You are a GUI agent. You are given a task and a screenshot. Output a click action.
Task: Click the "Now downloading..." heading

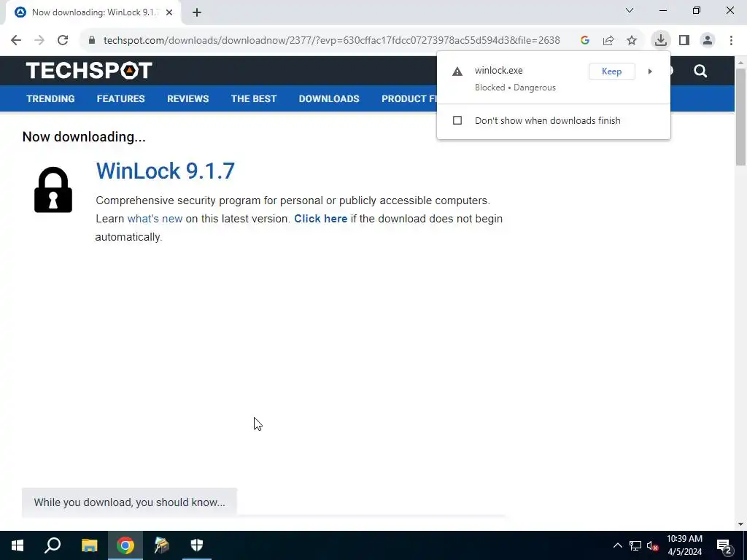(84, 136)
